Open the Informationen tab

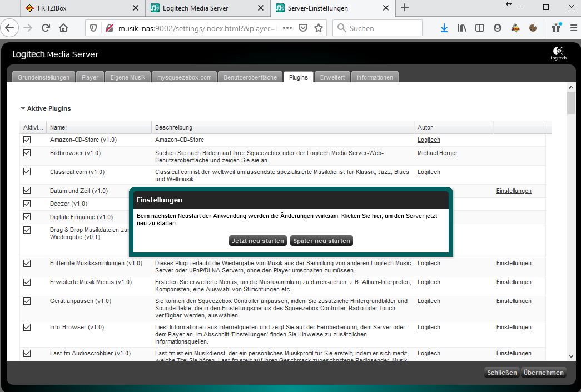(x=375, y=77)
